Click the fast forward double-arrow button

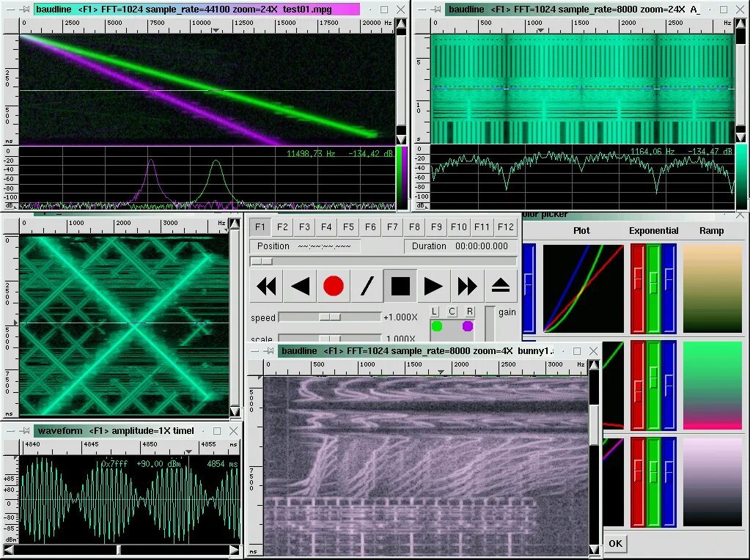click(x=467, y=287)
